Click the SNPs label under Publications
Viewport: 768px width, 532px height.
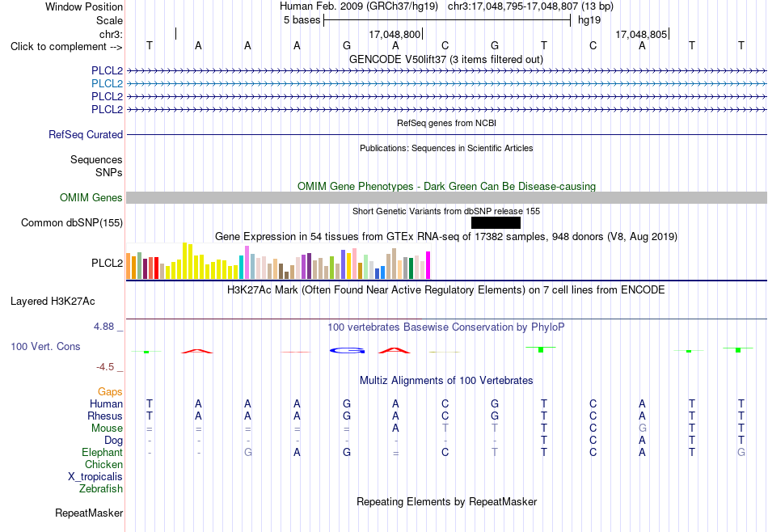click(109, 172)
